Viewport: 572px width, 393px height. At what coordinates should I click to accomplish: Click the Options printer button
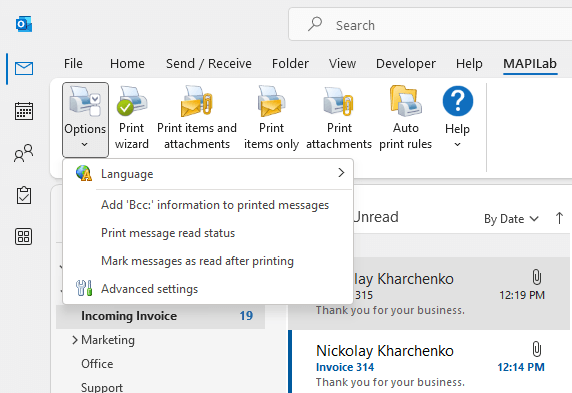(85, 120)
